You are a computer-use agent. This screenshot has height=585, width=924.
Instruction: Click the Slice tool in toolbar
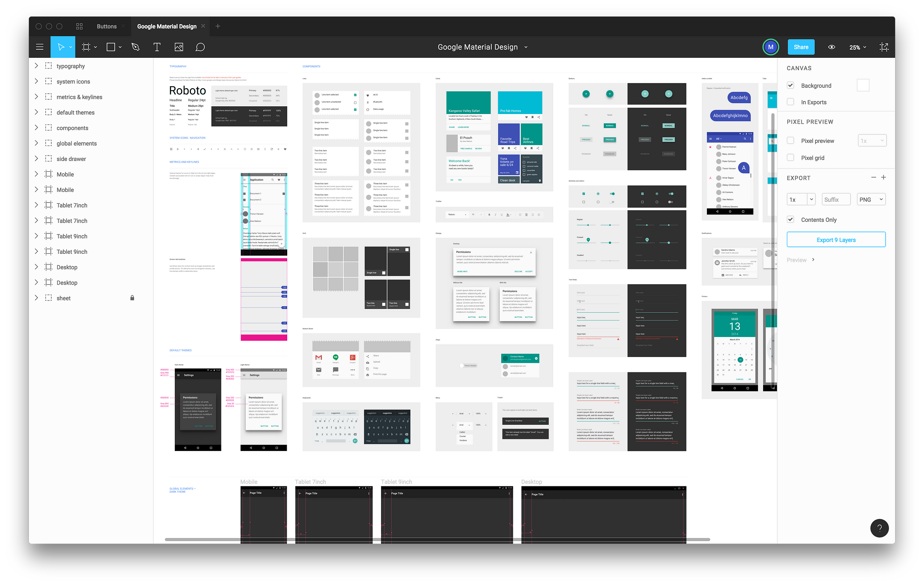point(86,47)
